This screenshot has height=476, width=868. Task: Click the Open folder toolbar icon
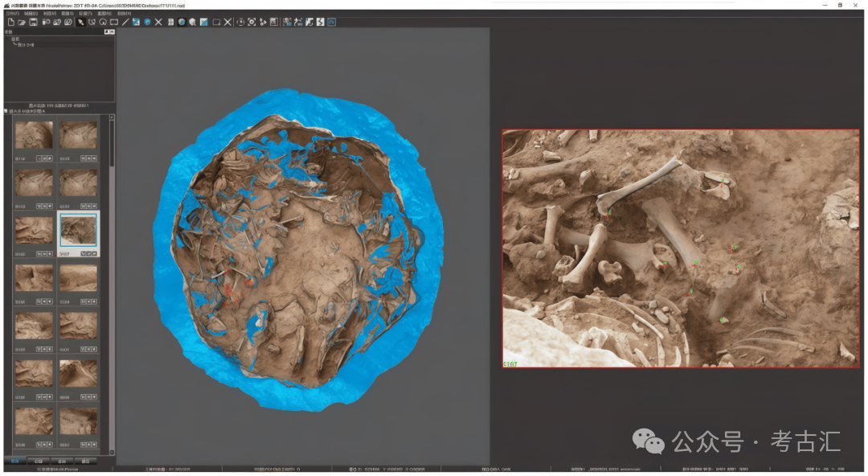(22, 22)
